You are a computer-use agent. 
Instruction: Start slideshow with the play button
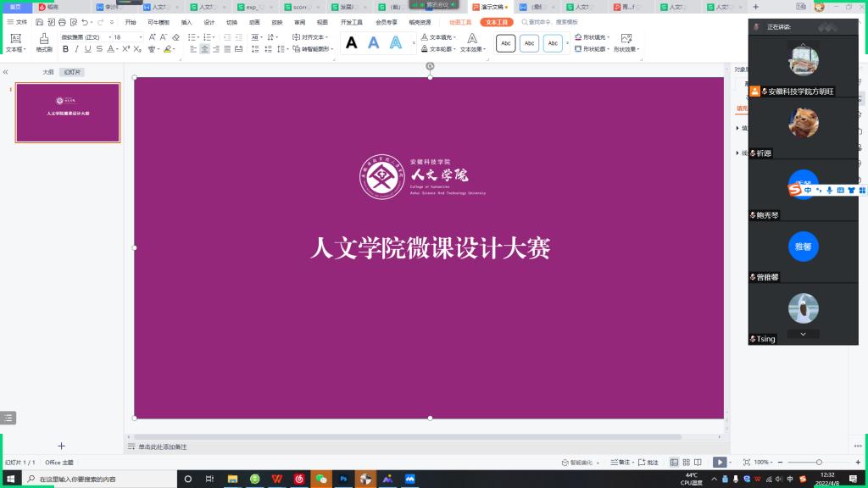[719, 462]
